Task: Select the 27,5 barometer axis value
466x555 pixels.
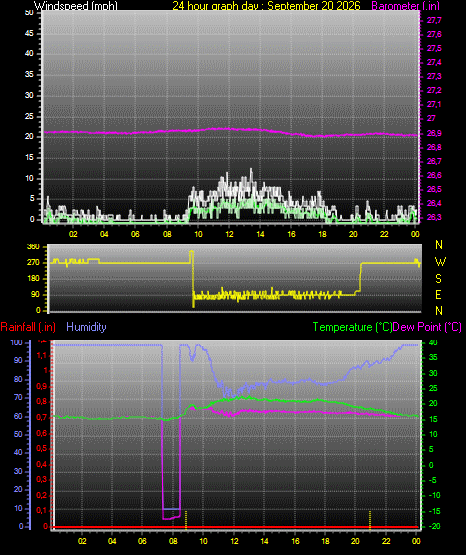Action: click(434, 48)
